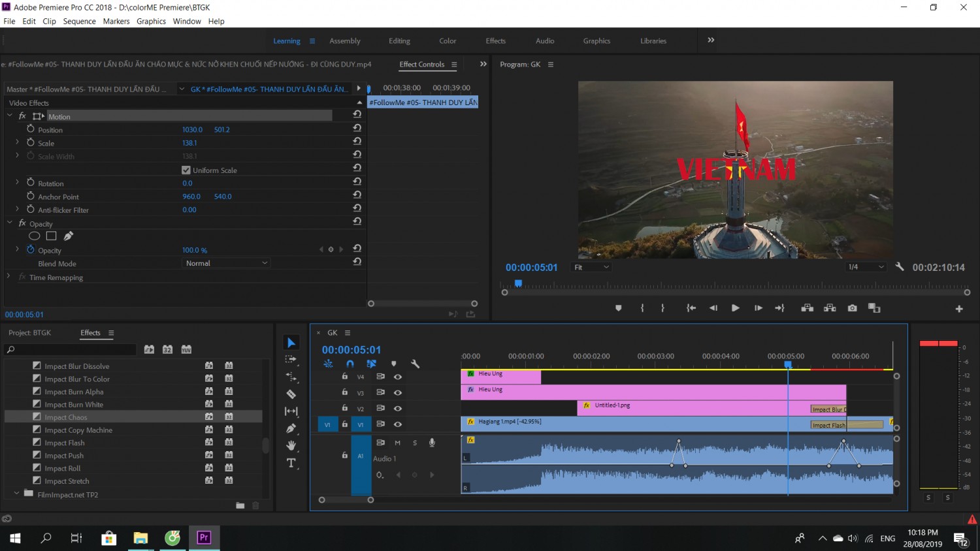Hide track V4 with eye icon
Viewport: 980px width, 551px height.
click(x=397, y=377)
